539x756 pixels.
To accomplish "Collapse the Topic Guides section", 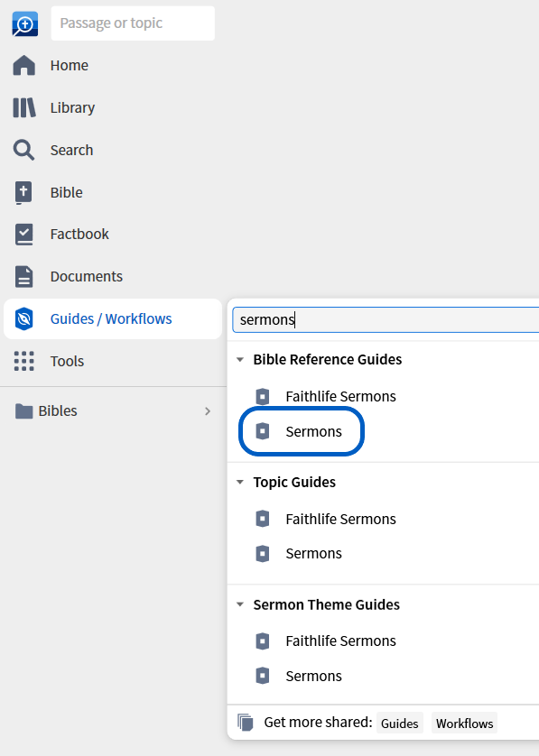I will (x=240, y=482).
